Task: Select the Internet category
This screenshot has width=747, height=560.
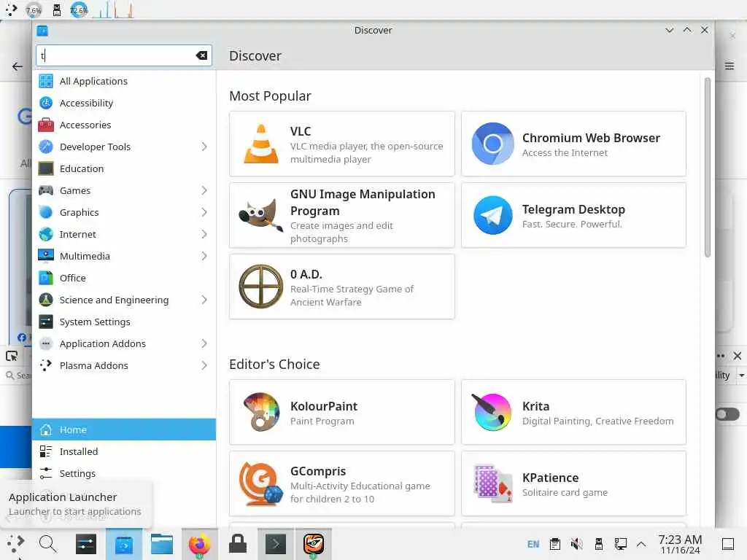Action: pos(124,234)
